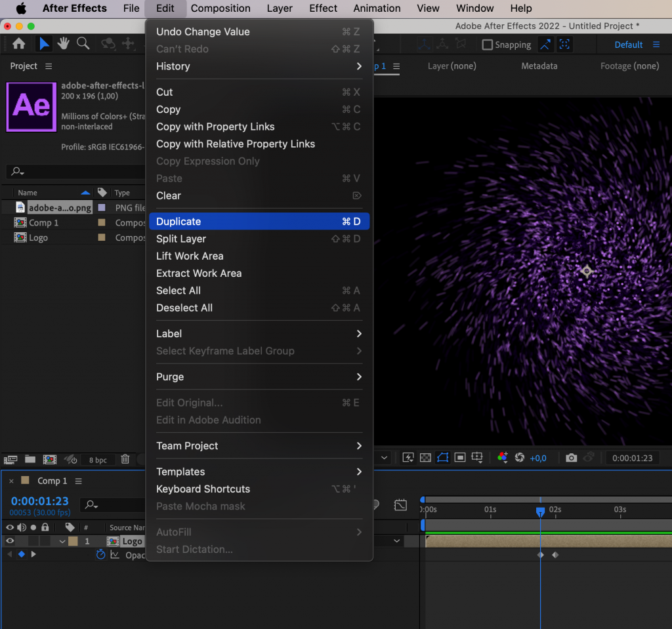Viewport: 672px width, 629px height.
Task: Select the Zoom tool
Action: click(81, 44)
